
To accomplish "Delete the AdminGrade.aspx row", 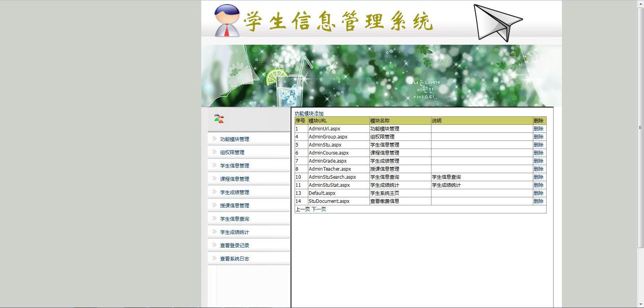I will pyautogui.click(x=539, y=161).
